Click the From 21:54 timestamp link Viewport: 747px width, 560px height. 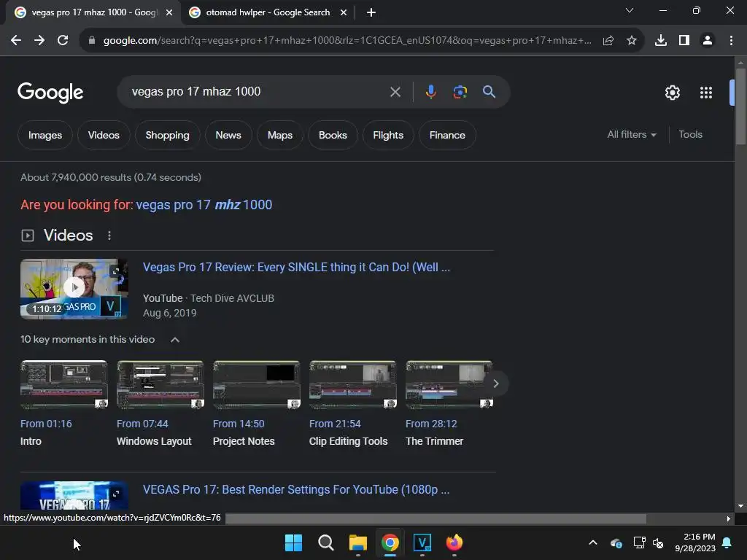334,424
